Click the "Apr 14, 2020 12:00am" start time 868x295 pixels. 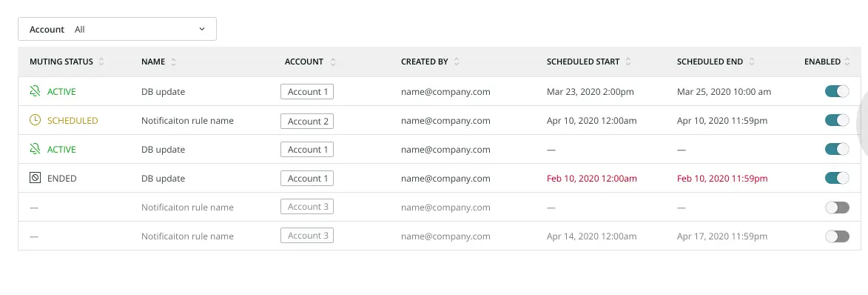pos(592,236)
